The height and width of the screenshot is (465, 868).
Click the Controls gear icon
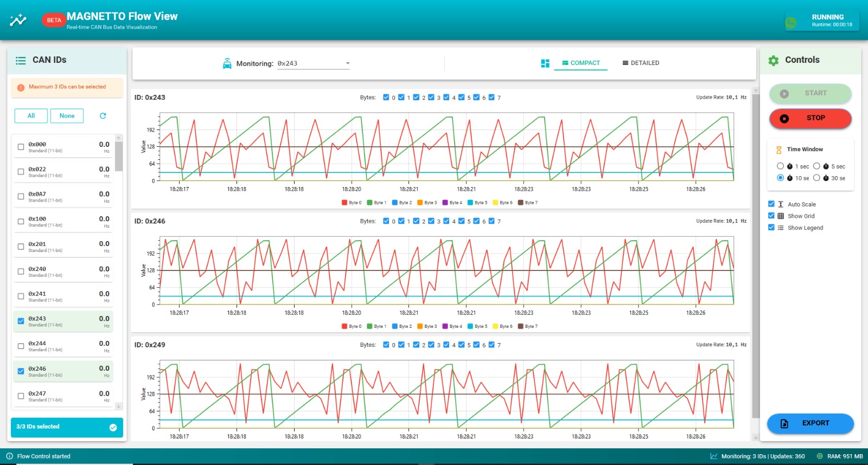(x=774, y=61)
